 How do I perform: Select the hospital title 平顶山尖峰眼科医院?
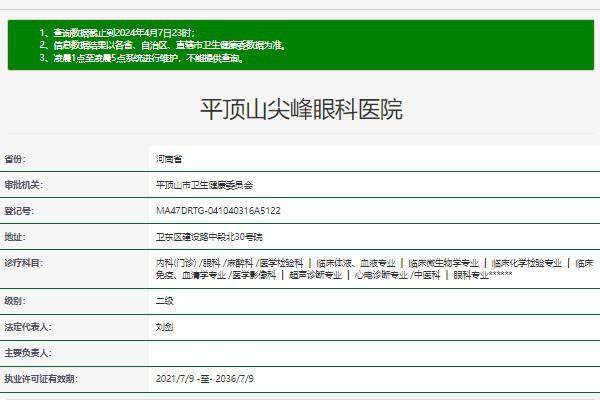pyautogui.click(x=301, y=109)
